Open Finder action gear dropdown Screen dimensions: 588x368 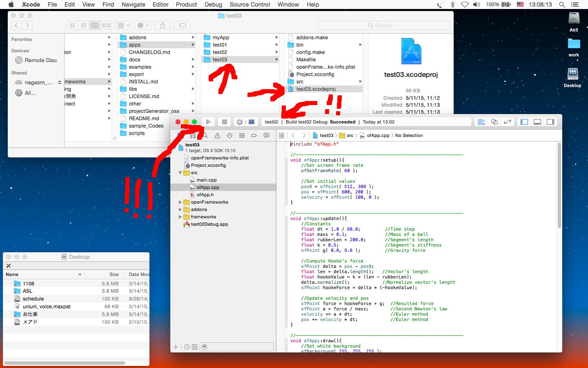[x=143, y=25]
